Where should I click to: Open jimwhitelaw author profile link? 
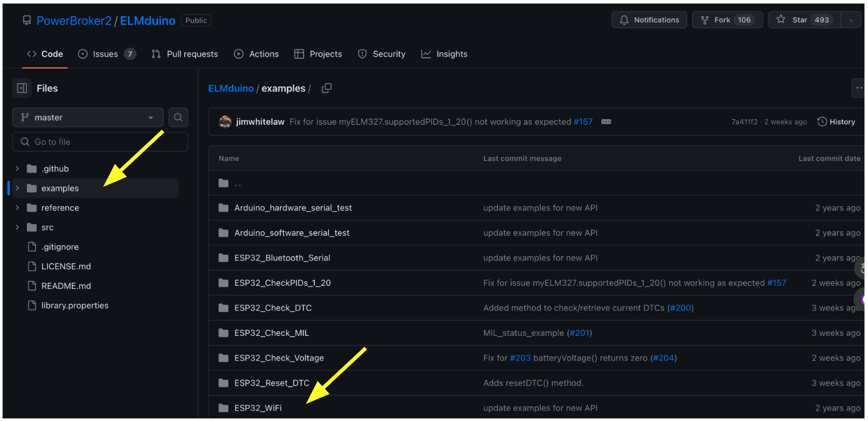(x=260, y=122)
